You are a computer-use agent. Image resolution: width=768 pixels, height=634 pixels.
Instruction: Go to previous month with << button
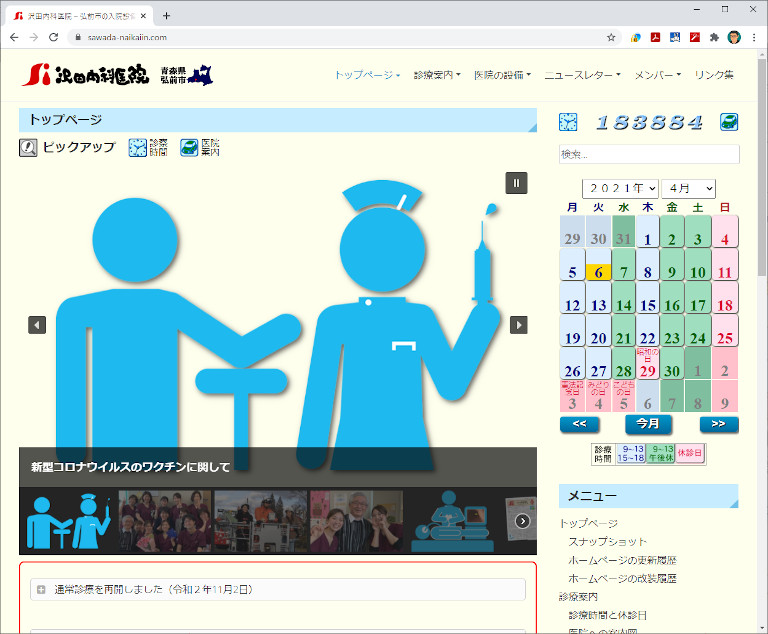pyautogui.click(x=579, y=424)
